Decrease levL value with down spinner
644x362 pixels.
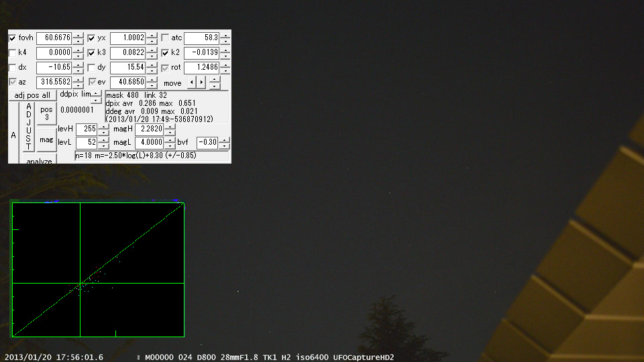point(103,145)
